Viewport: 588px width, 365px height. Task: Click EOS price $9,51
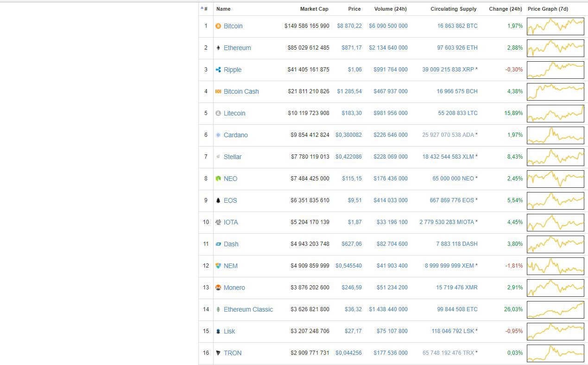(354, 200)
